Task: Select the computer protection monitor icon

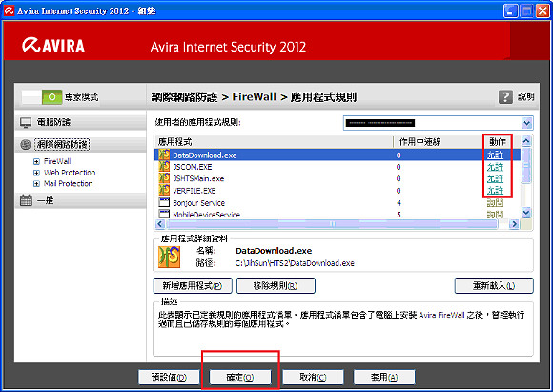Action: click(x=26, y=122)
